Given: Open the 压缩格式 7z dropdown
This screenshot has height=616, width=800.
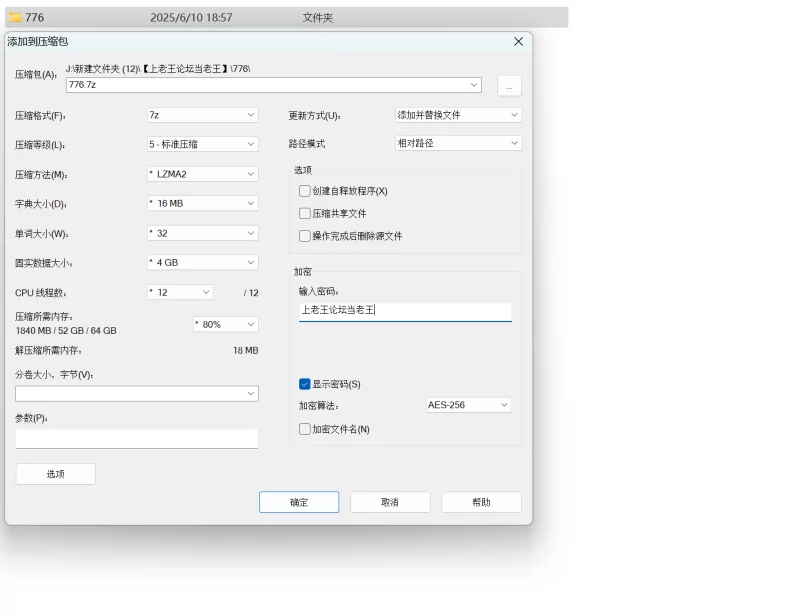Looking at the screenshot, I should coord(203,115).
